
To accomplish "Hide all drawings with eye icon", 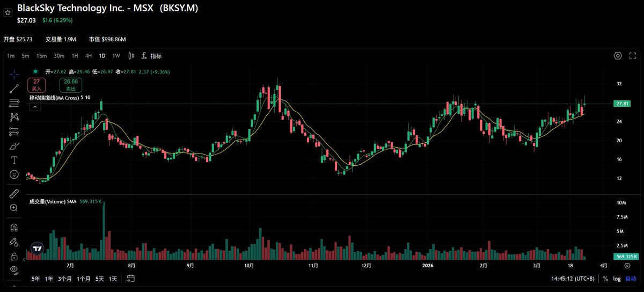I will coord(14,270).
